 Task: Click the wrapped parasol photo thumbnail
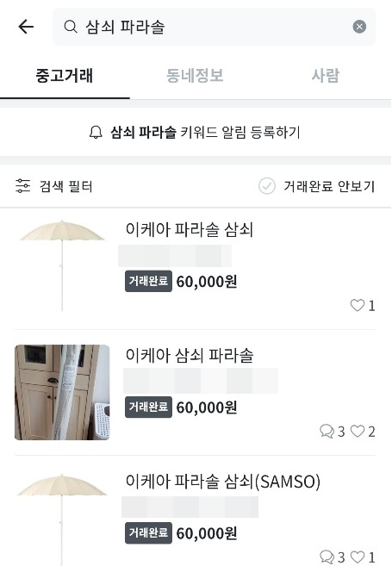coord(62,392)
